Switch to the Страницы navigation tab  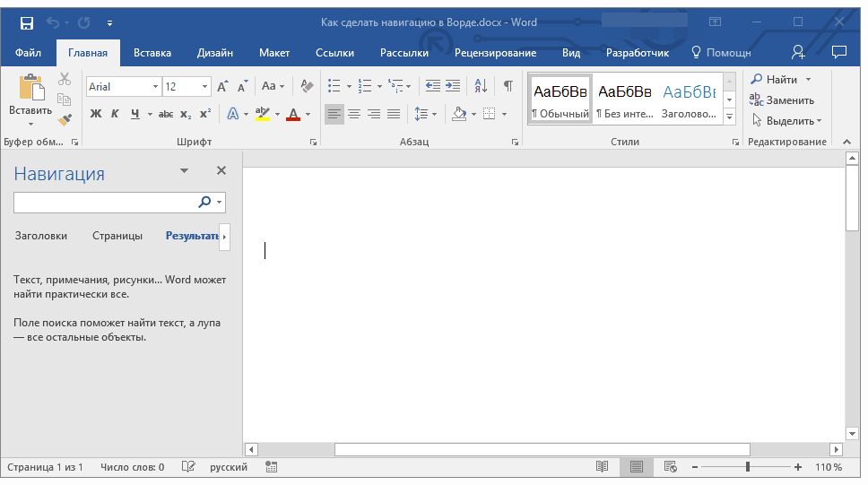[117, 236]
